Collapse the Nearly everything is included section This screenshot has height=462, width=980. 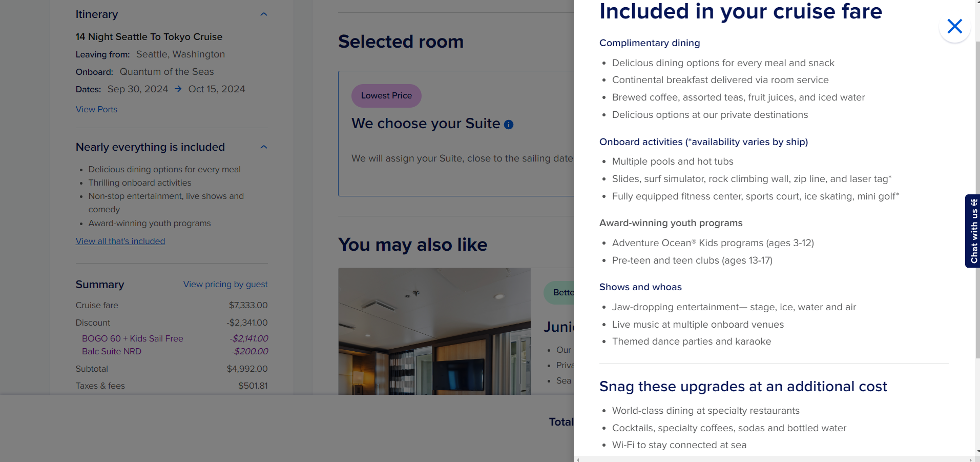(x=264, y=147)
